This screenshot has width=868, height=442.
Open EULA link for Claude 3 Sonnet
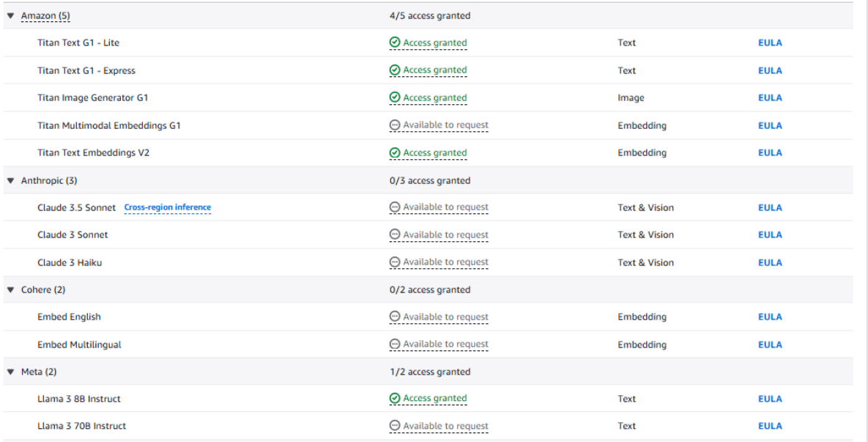[770, 235]
